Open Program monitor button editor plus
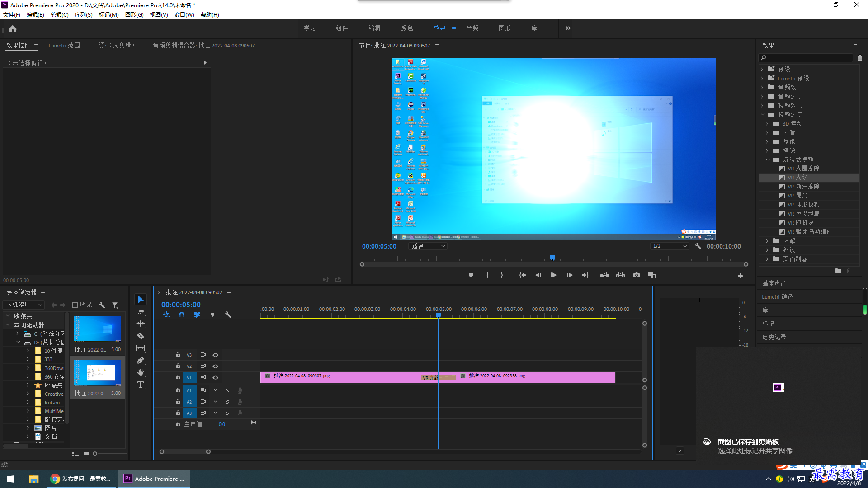 pos(740,276)
